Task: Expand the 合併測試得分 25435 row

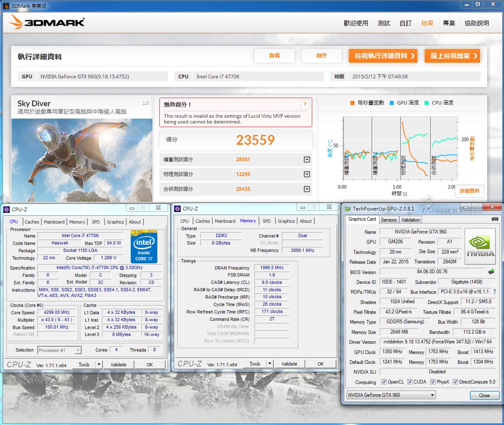Action: click(x=306, y=189)
